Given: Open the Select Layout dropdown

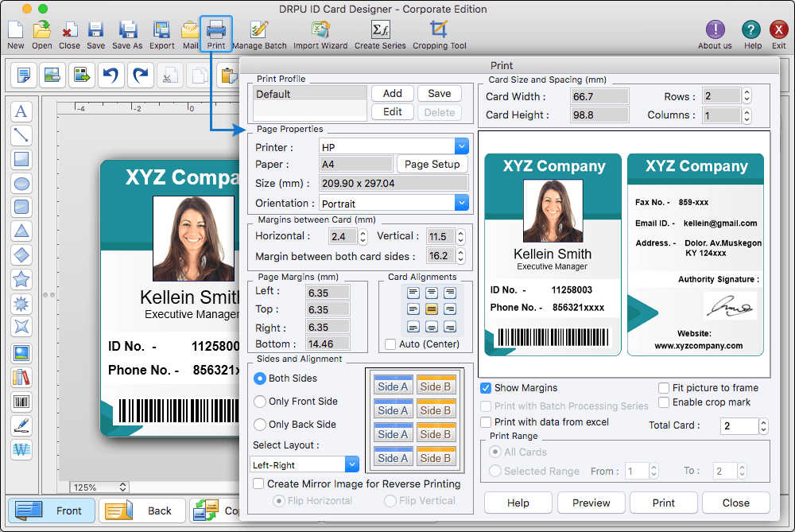Looking at the screenshot, I should [x=352, y=464].
